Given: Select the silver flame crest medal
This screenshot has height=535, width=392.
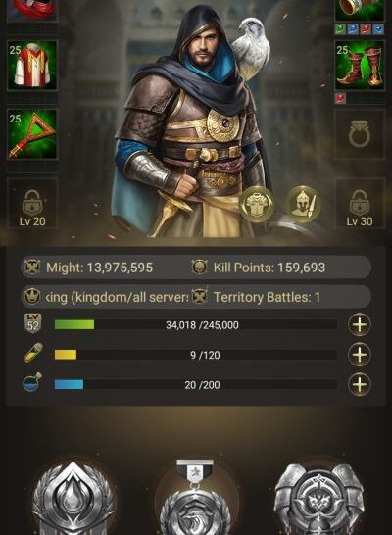Looking at the screenshot, I should point(73,498).
